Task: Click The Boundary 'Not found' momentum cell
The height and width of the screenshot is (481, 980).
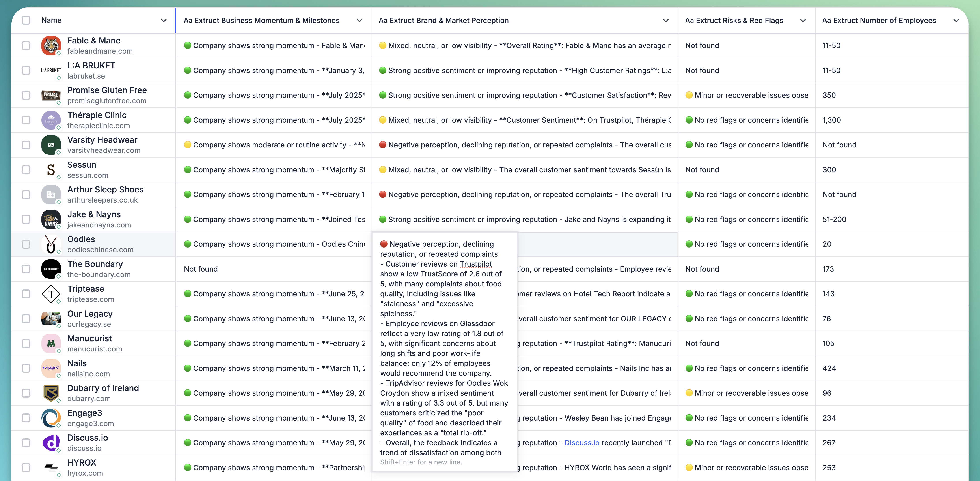Action: click(274, 269)
